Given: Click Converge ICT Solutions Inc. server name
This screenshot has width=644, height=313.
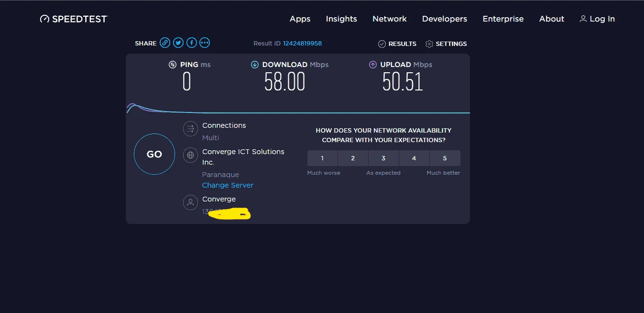Looking at the screenshot, I should point(243,157).
